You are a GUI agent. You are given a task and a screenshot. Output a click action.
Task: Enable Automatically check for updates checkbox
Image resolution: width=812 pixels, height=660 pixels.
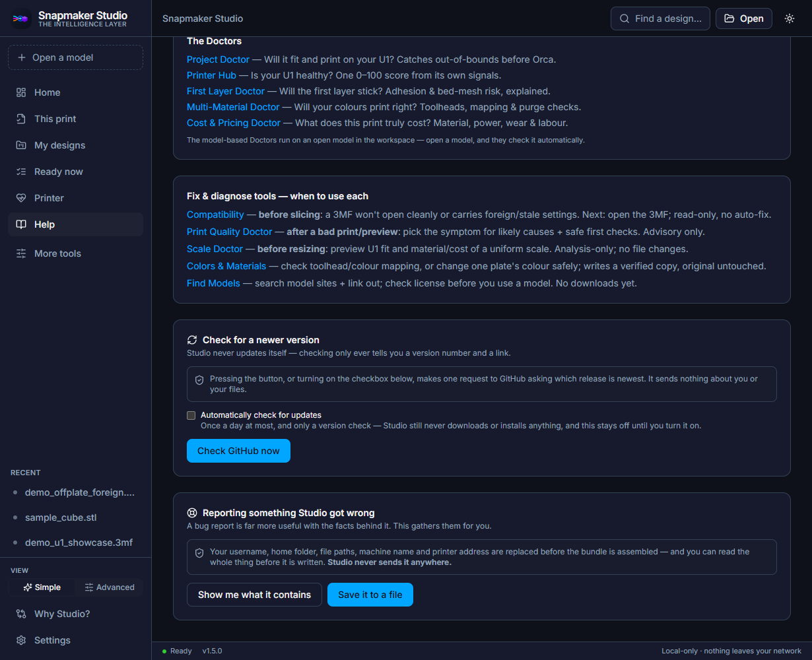[x=191, y=415]
